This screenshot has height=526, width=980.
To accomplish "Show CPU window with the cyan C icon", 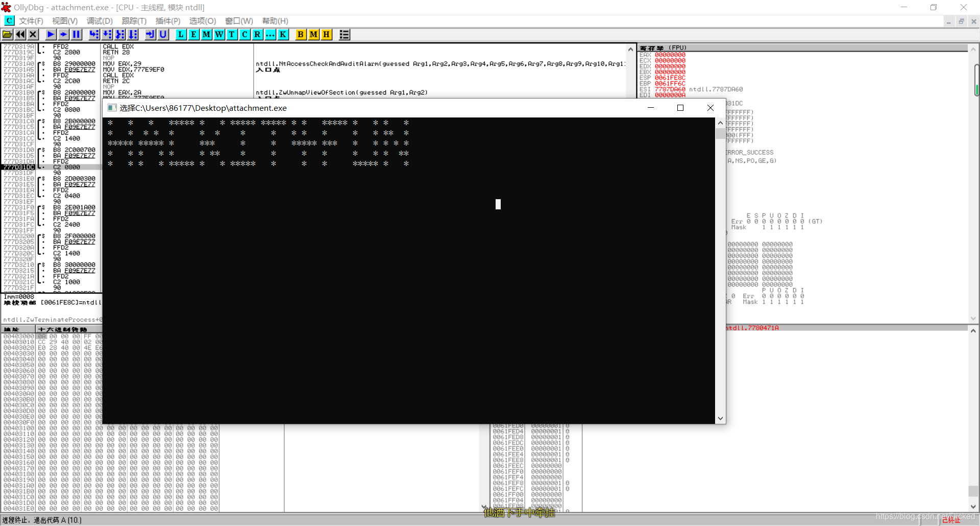I will pyautogui.click(x=244, y=34).
